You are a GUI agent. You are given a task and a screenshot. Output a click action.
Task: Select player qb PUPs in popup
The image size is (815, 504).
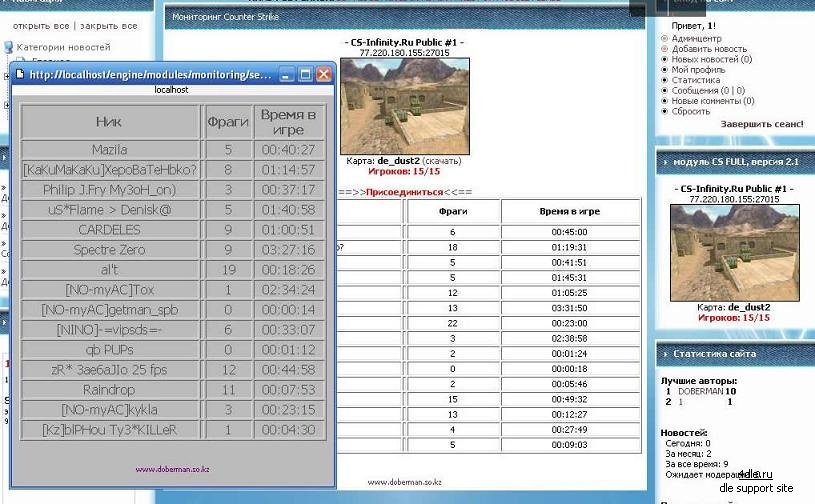pyautogui.click(x=109, y=350)
